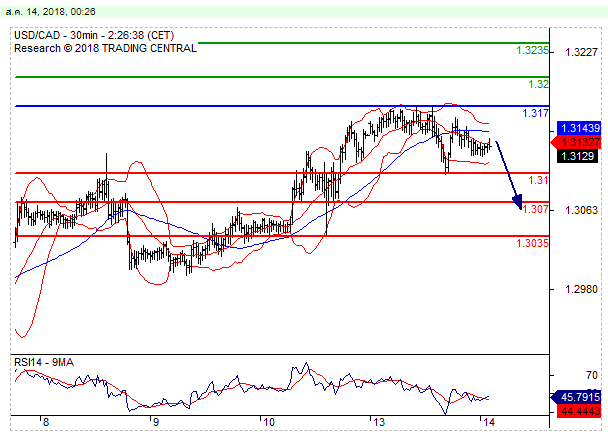Click the black 1.3129 price tag
Image resolution: width=608 pixels, height=436 pixels.
point(577,156)
